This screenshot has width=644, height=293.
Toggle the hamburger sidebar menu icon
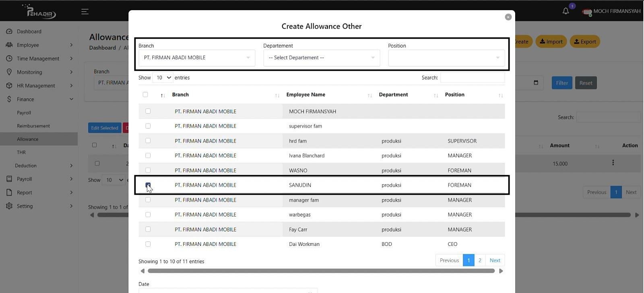(x=85, y=11)
